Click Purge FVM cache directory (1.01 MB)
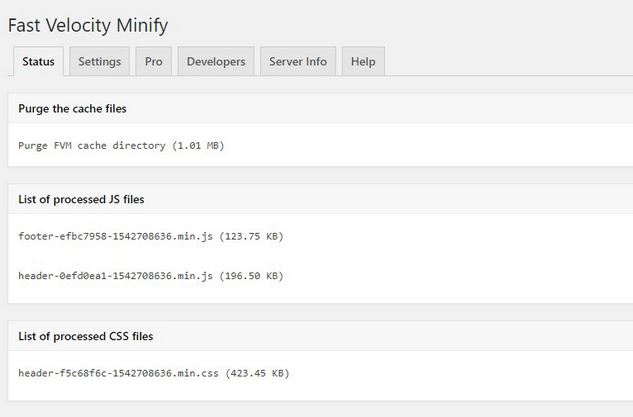The image size is (633, 417). tap(121, 145)
